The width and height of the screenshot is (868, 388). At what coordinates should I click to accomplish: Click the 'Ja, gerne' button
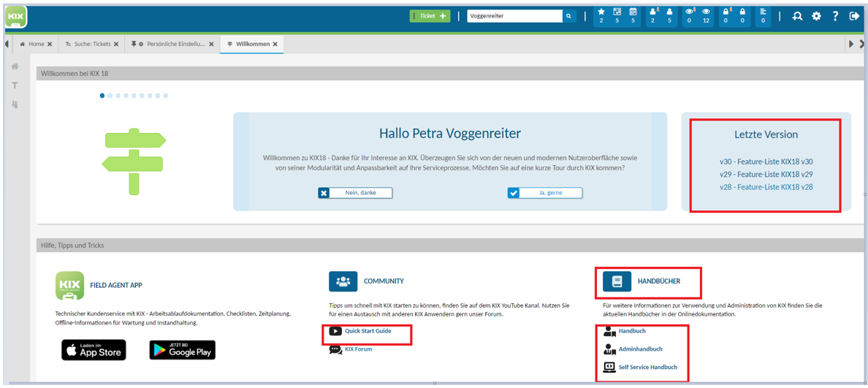point(545,193)
